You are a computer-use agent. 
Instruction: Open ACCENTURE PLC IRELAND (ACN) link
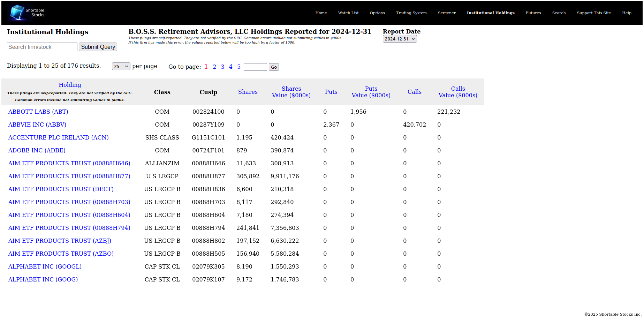coord(59,137)
